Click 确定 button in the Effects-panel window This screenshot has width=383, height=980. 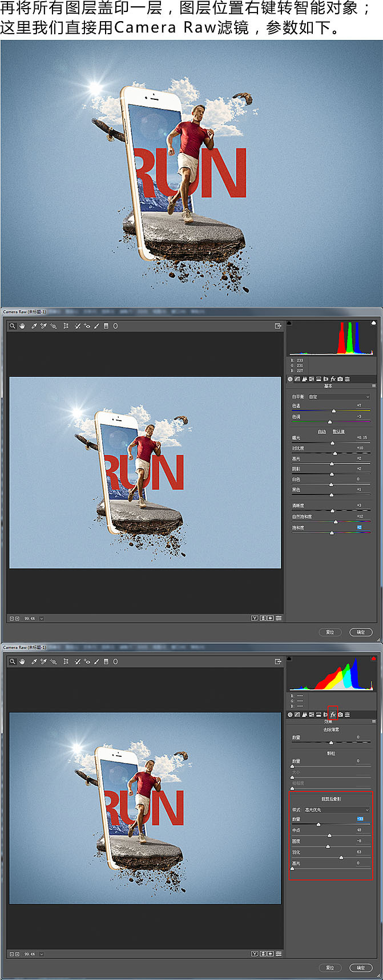[361, 967]
